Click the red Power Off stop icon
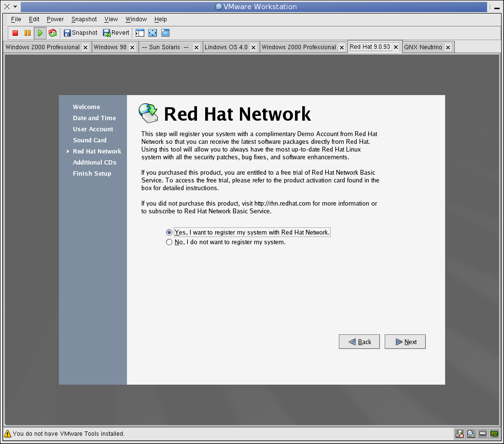 pyautogui.click(x=15, y=33)
